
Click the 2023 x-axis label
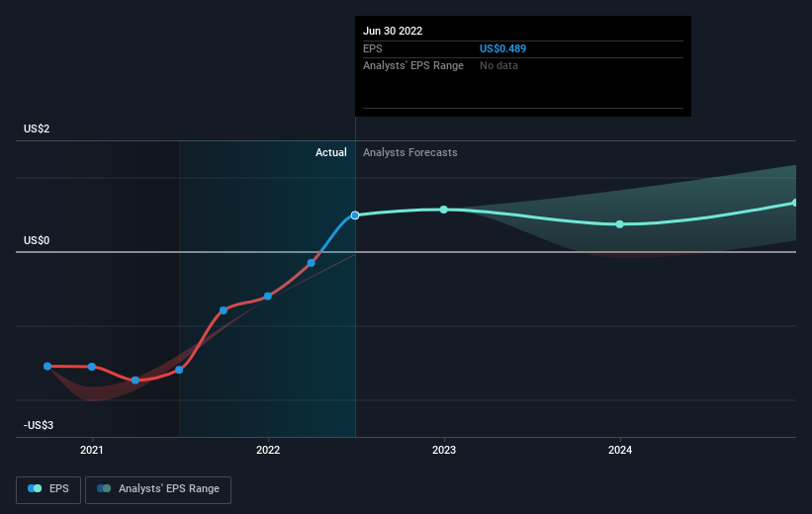444,450
